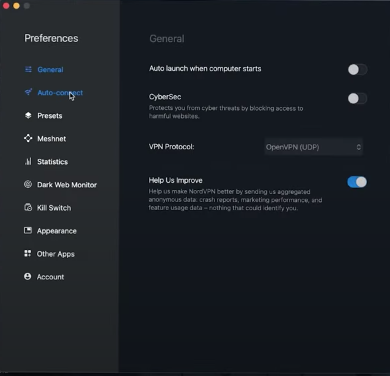The height and width of the screenshot is (376, 390).
Task: Show the Statistics section
Action: tap(53, 162)
